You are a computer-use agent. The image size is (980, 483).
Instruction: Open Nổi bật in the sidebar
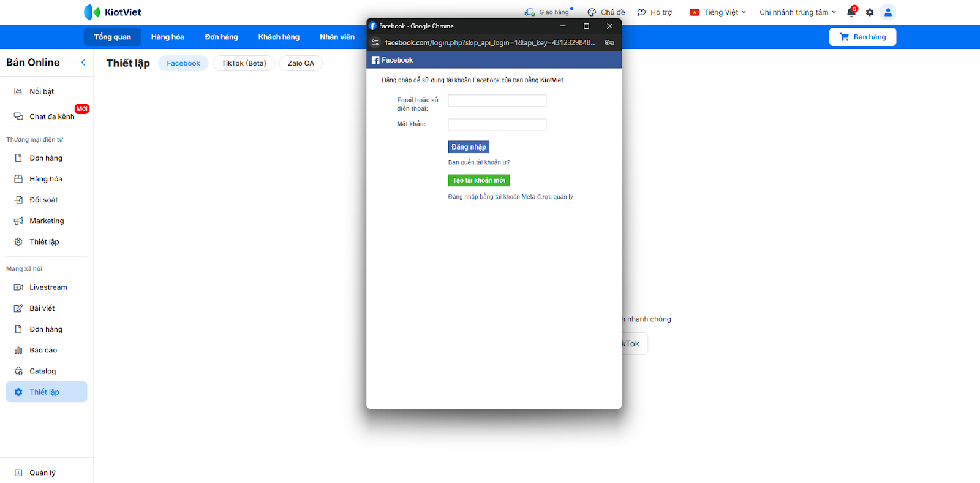(x=47, y=91)
